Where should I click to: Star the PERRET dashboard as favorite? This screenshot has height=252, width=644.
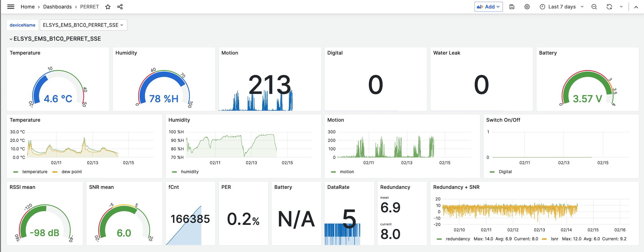tap(108, 7)
